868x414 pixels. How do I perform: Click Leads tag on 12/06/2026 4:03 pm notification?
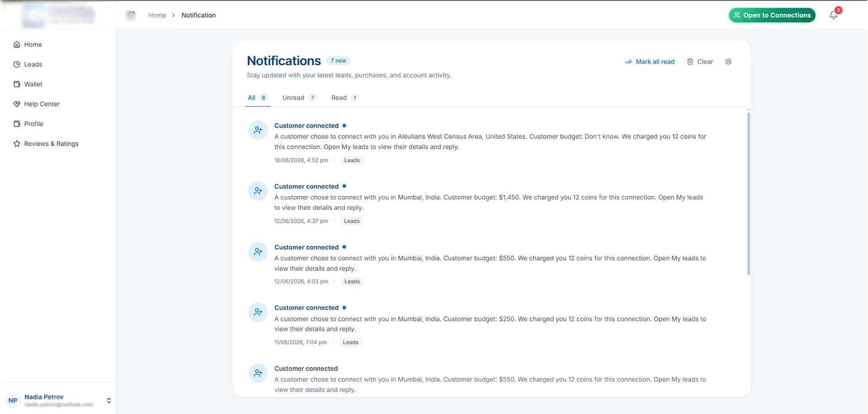coord(352,281)
